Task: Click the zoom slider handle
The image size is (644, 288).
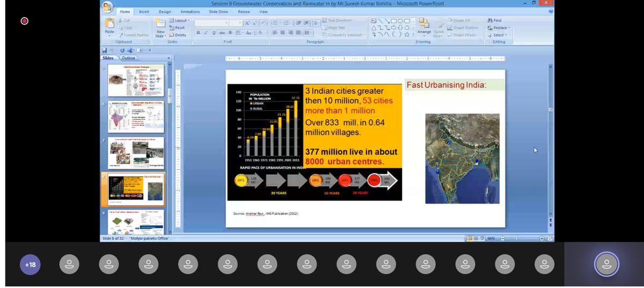Action: point(517,239)
